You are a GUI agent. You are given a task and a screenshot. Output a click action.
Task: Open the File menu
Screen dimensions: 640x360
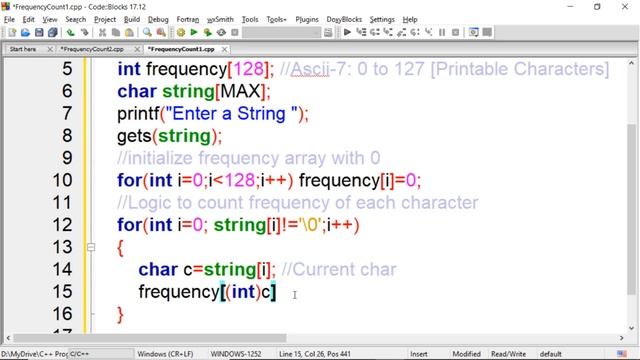9,19
